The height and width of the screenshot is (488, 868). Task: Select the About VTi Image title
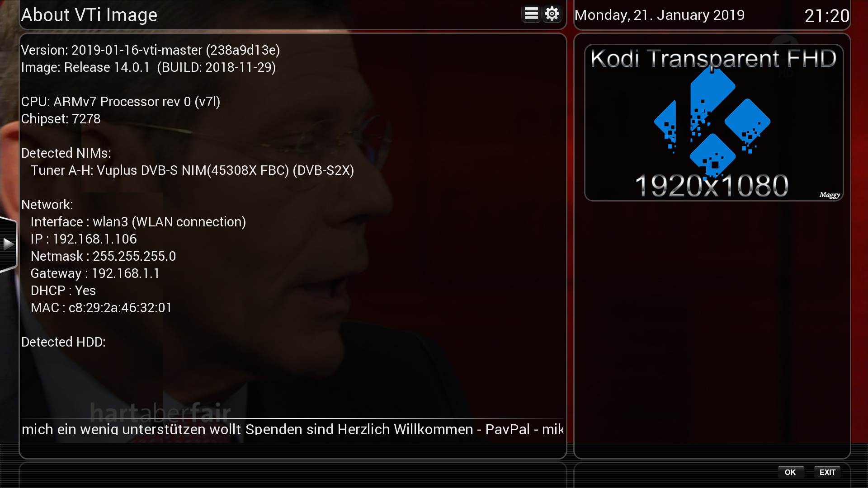(89, 15)
